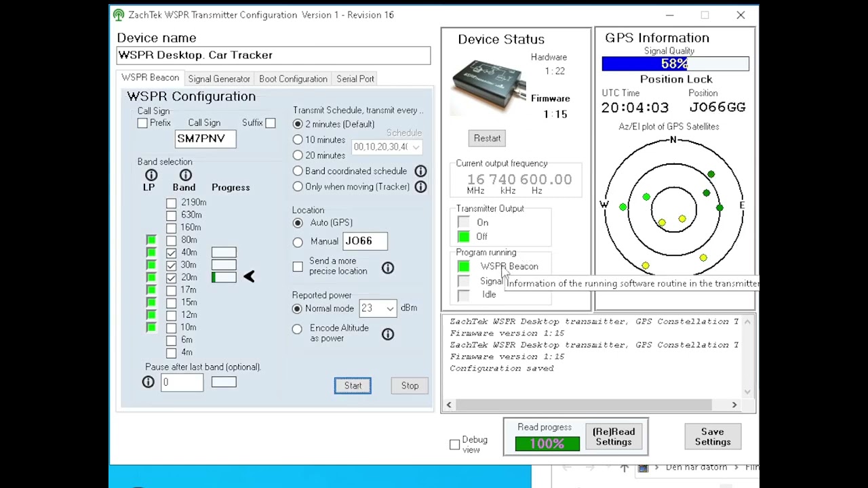Enable the Prefix checkbox
868x488 pixels.
coord(142,123)
